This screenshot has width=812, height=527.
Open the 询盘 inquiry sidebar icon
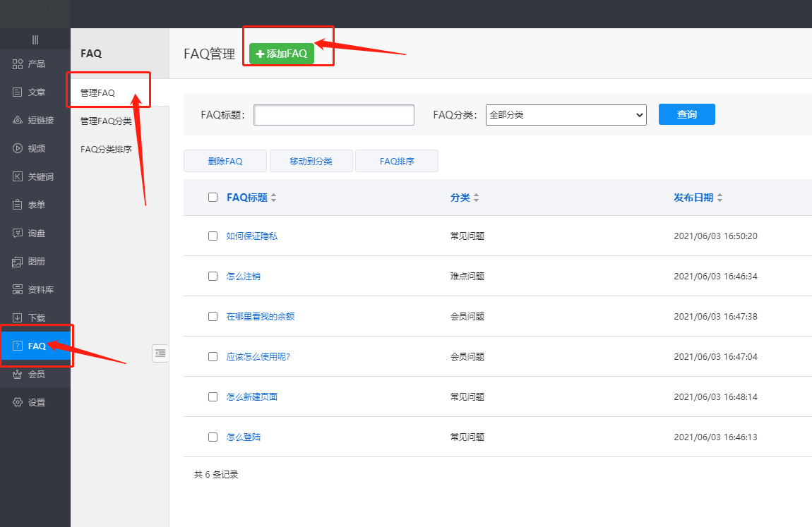click(x=18, y=234)
